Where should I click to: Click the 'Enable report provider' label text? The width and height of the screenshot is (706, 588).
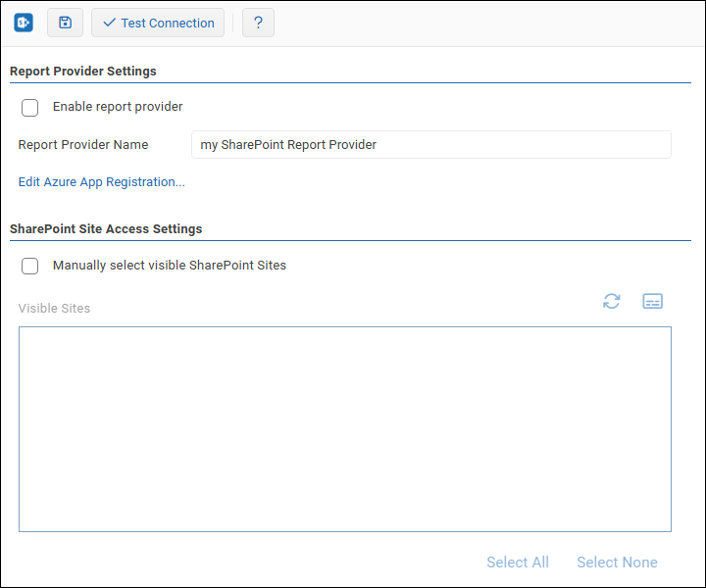[118, 107]
